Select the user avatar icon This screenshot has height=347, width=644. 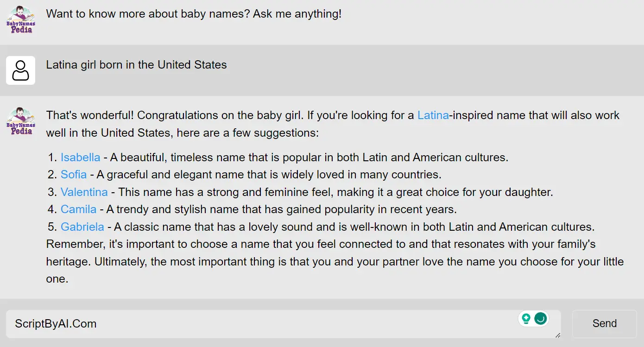point(20,70)
